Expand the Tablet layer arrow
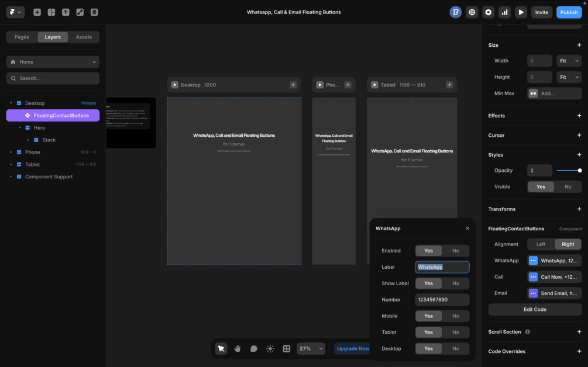588x367 pixels. click(x=11, y=164)
